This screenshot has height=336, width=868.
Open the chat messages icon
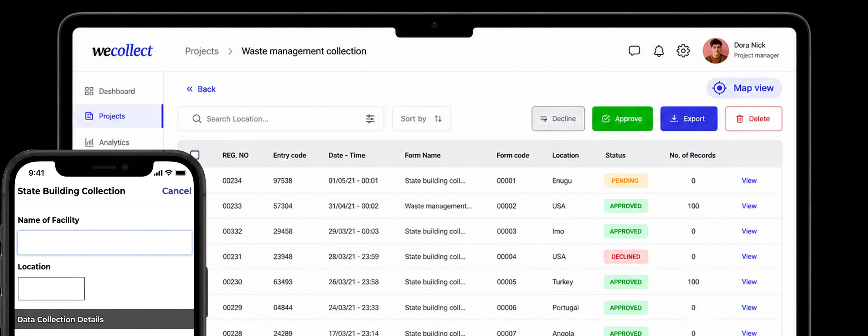pos(634,51)
